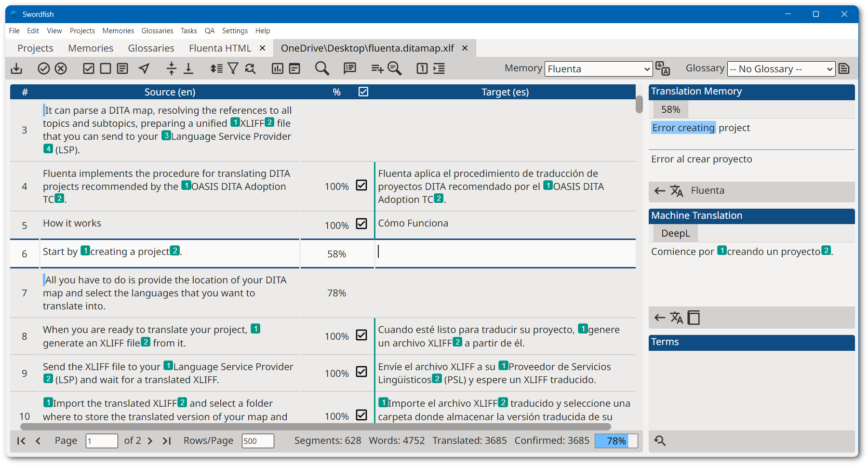Click the go to next untranslated arrow icon
868x466 pixels.
[x=144, y=68]
